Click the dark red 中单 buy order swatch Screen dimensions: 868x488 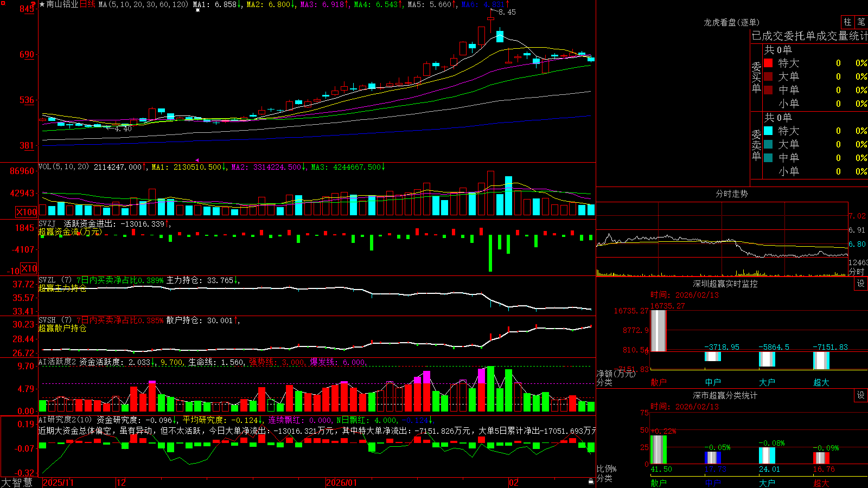768,90
